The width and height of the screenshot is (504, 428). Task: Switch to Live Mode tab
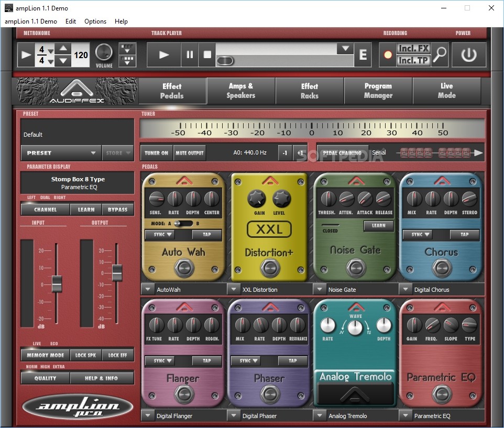tap(447, 91)
